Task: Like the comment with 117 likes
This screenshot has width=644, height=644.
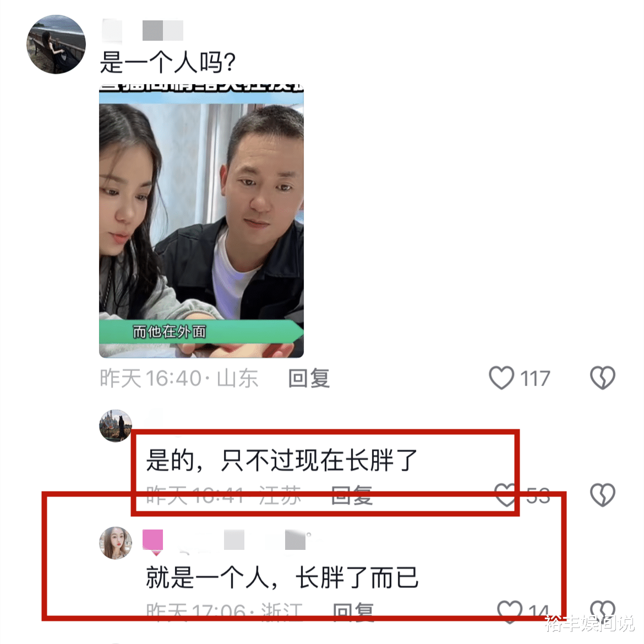Action: (501, 378)
